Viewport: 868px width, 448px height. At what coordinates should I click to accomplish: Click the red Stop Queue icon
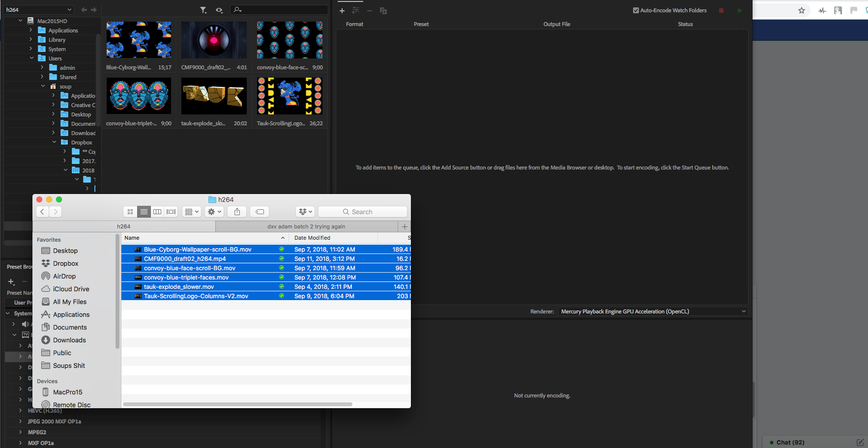point(721,10)
